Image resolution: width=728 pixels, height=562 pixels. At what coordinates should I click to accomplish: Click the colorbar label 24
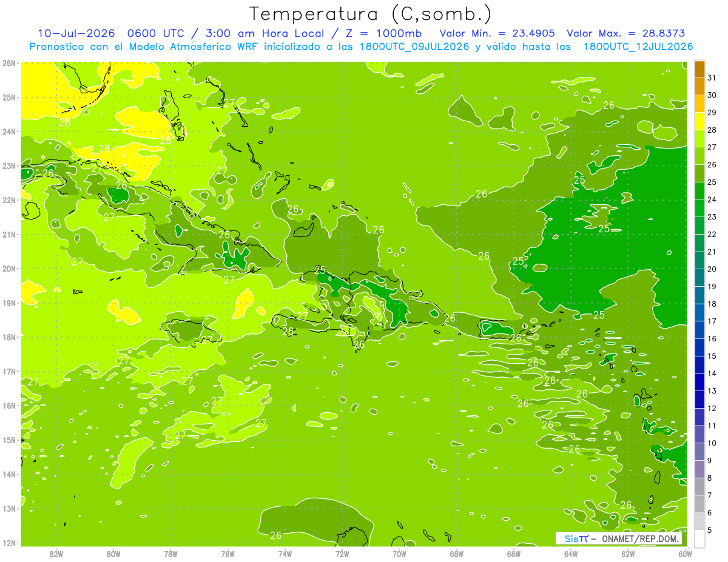[x=712, y=199]
